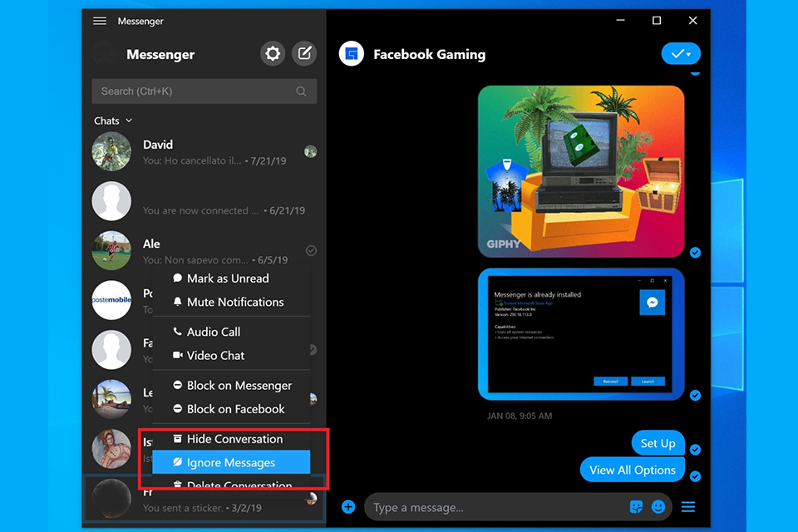Click the Set Up button

pos(658,443)
